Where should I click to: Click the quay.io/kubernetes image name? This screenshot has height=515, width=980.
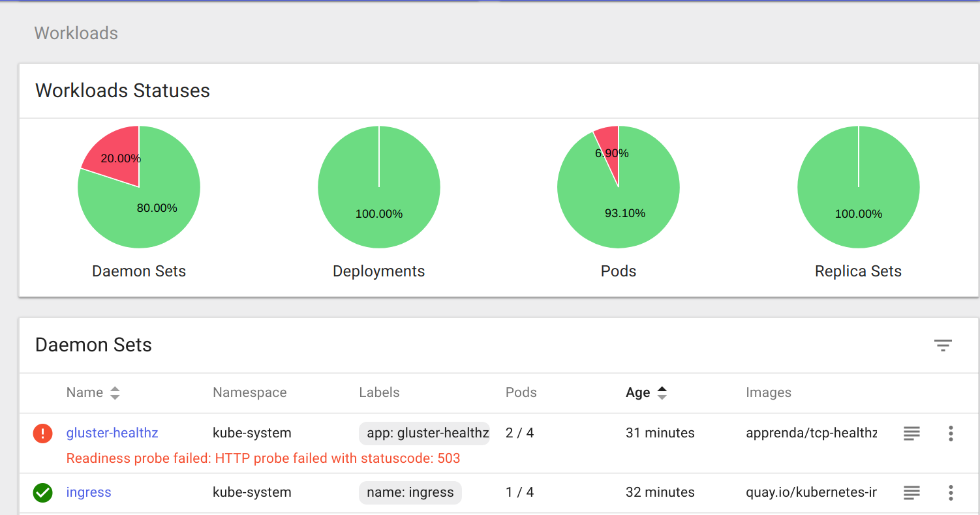click(x=812, y=492)
